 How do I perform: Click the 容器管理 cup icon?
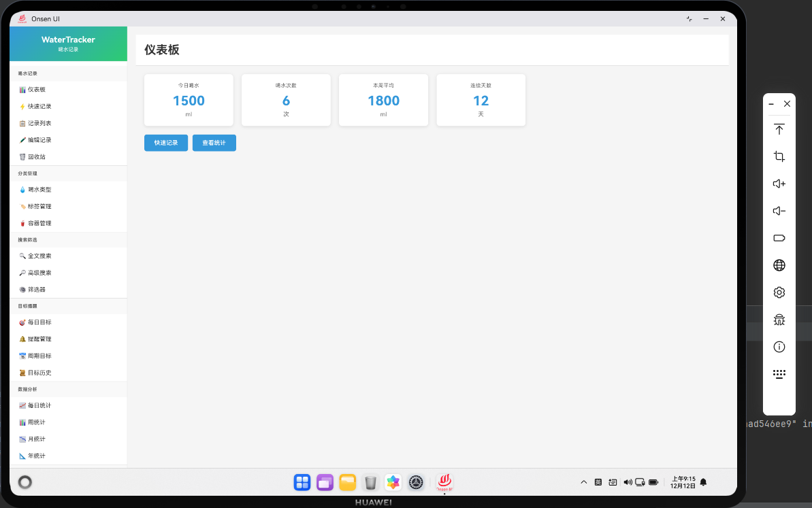pos(22,222)
